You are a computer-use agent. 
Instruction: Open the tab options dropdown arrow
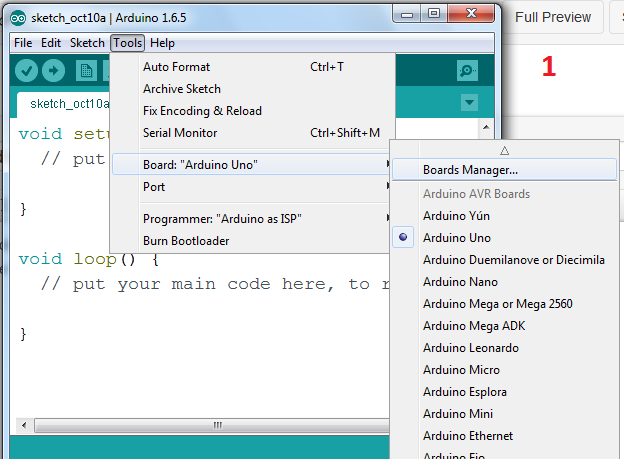pyautogui.click(x=469, y=103)
